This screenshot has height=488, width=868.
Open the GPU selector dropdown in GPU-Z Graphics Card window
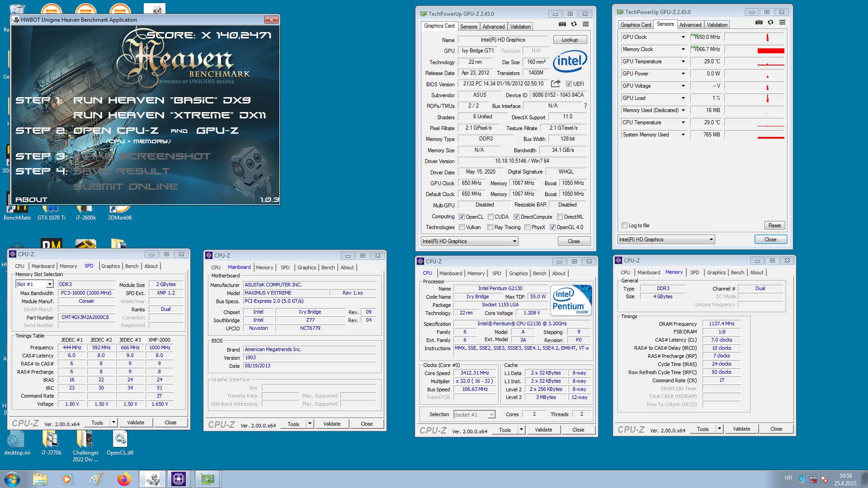(469, 241)
